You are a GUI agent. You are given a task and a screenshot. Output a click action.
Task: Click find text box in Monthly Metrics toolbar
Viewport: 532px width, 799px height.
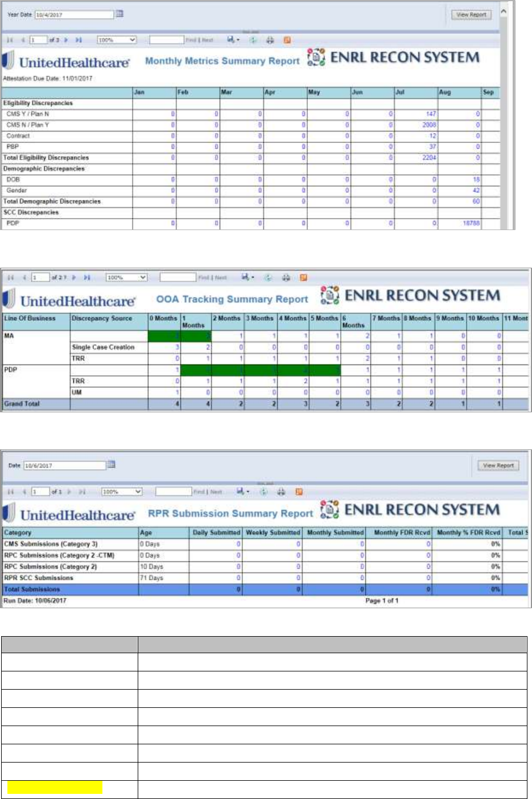(166, 40)
